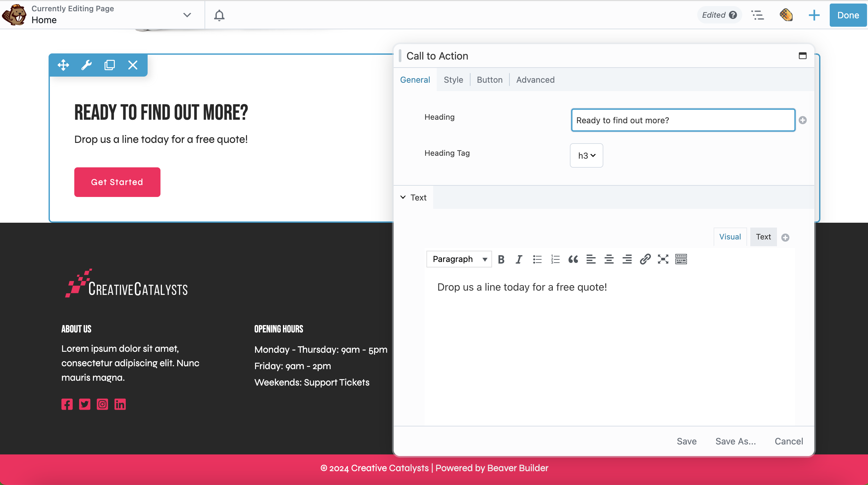Duplicate the Call to Action module
This screenshot has width=868, height=485.
109,65
